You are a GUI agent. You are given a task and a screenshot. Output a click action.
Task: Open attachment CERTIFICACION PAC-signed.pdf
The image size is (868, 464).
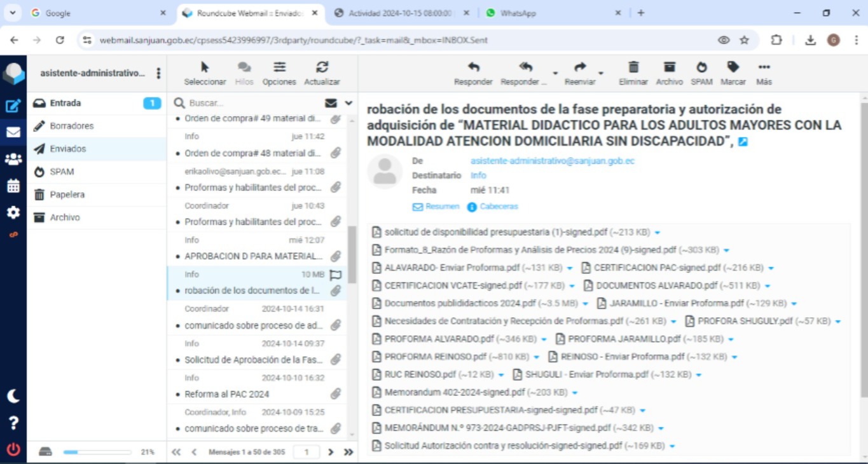coord(657,268)
